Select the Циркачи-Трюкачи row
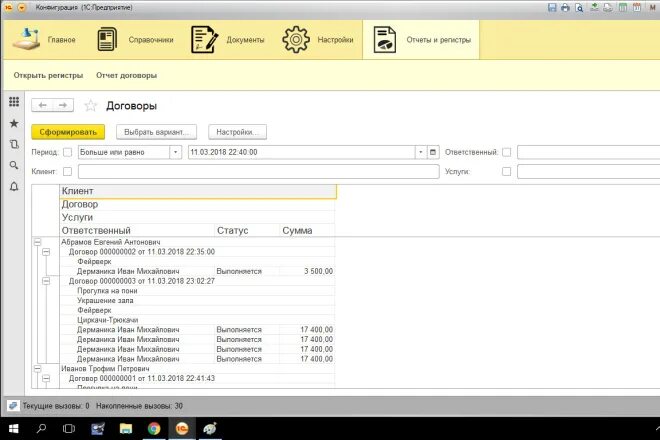The width and height of the screenshot is (660, 440). click(x=198, y=320)
